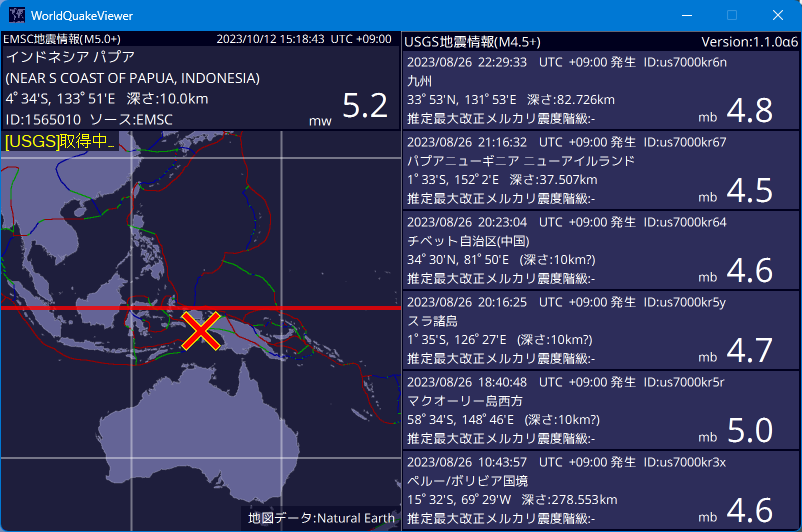Screen dimensions: 802x532
Task: Click the EMSC magnitude 5.2 value
Action: (365, 106)
